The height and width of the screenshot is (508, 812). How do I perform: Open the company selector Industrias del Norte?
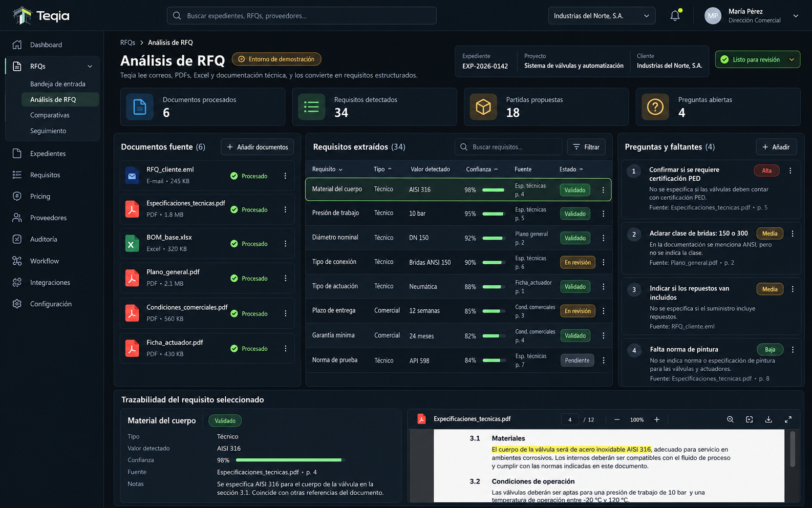(602, 16)
